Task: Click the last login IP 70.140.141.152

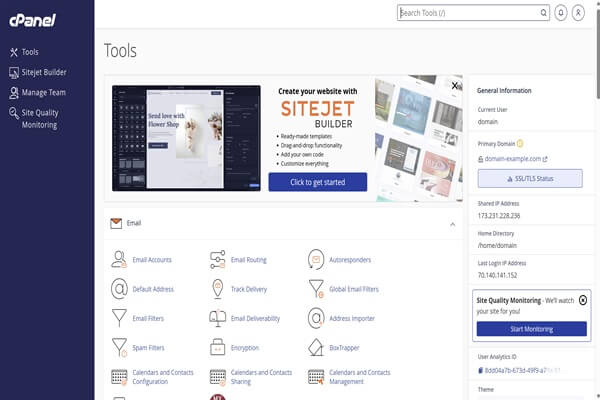Action: click(x=497, y=275)
